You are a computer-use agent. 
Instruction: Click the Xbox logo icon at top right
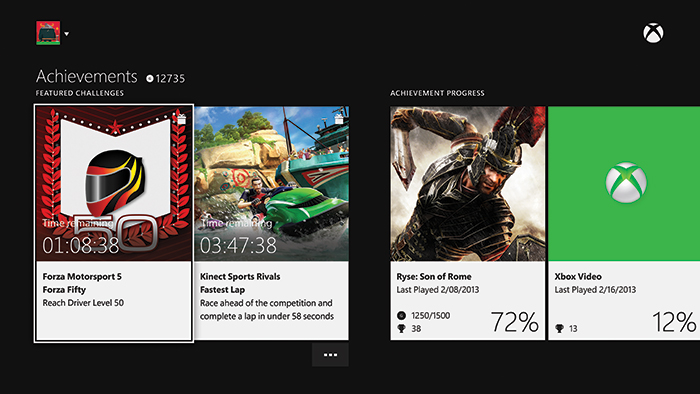click(x=653, y=33)
